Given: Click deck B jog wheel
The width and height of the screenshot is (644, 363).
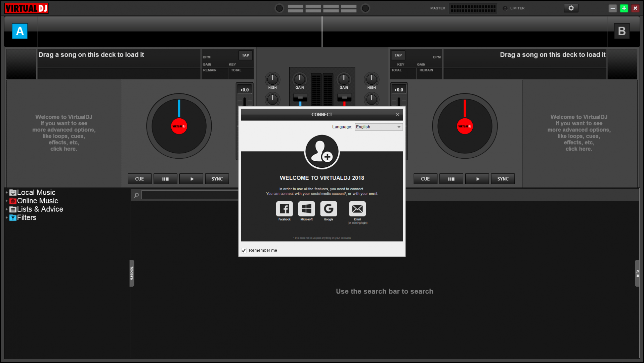Looking at the screenshot, I should [465, 126].
